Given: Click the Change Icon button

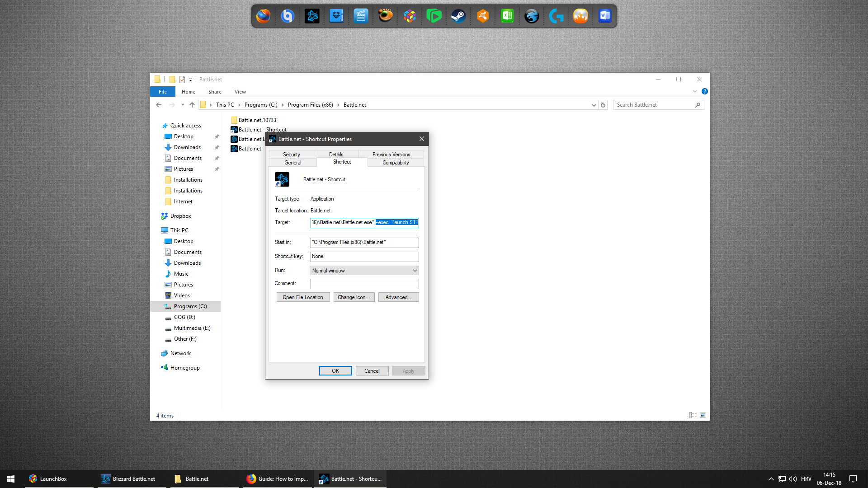Looking at the screenshot, I should click(x=354, y=297).
